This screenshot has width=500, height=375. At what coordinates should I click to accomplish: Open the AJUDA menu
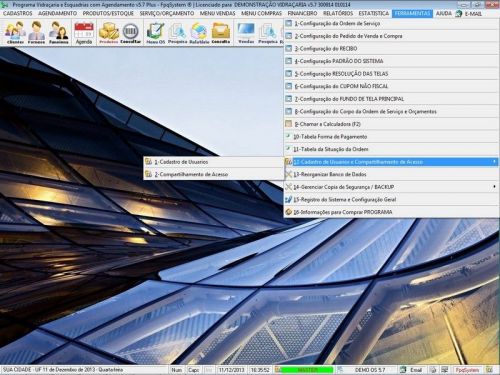point(444,13)
